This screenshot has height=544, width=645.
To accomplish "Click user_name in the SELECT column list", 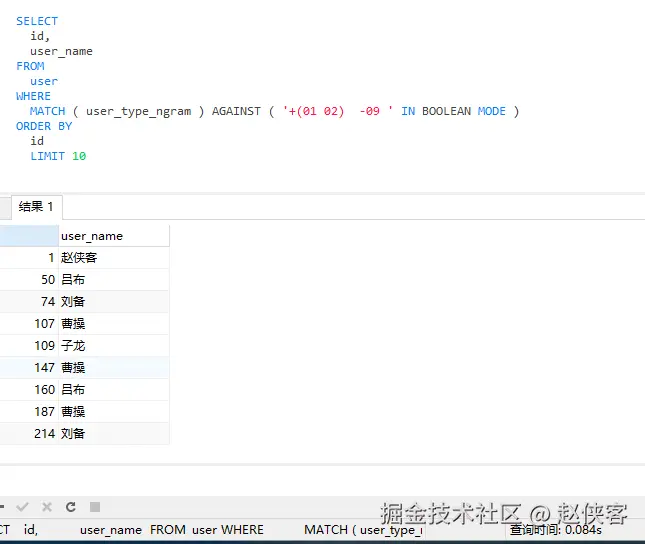I will (x=61, y=51).
